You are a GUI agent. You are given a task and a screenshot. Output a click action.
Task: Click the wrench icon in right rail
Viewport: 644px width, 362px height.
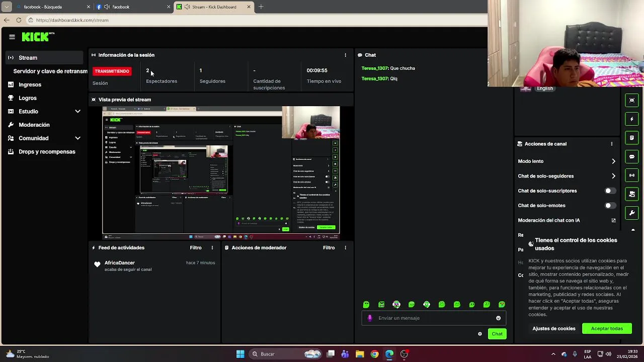point(632,213)
